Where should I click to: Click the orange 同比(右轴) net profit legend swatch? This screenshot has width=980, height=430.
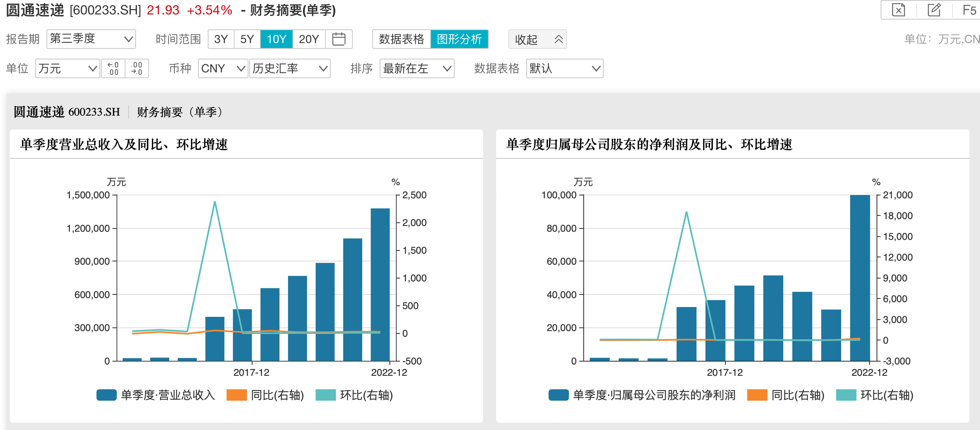[x=757, y=395]
